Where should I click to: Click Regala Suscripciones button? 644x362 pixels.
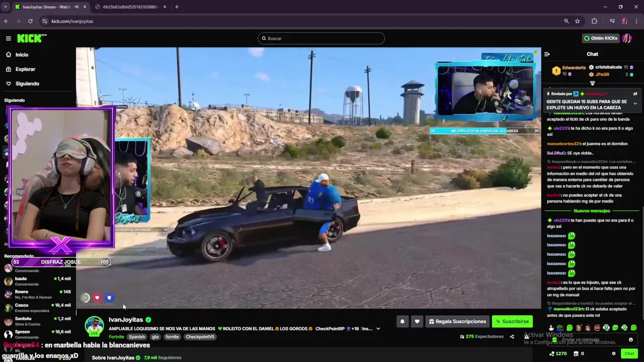click(457, 322)
